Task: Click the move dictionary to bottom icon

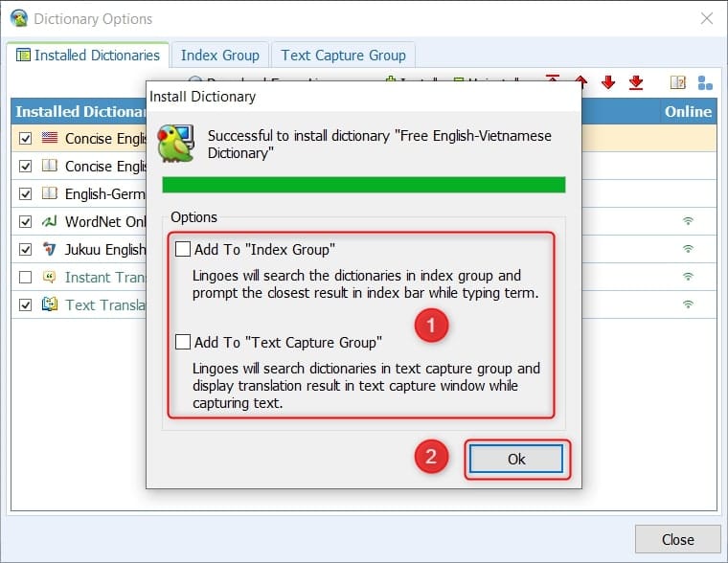Action: [x=636, y=82]
